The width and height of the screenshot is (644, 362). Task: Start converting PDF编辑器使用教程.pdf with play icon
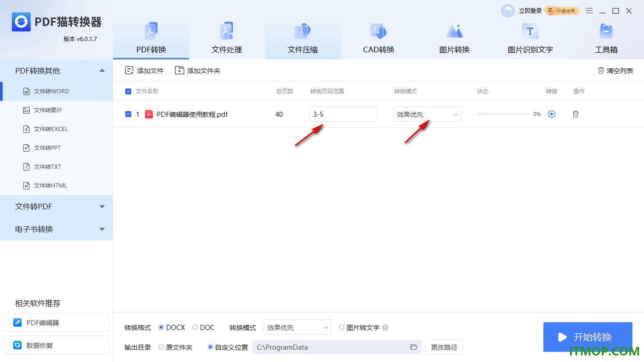pos(552,114)
